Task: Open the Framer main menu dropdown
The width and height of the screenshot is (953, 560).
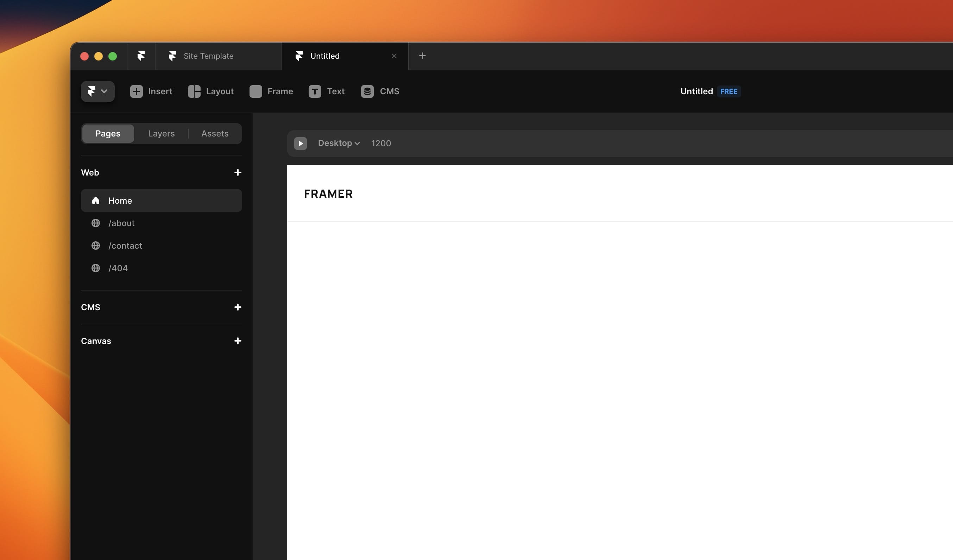Action: click(x=97, y=91)
